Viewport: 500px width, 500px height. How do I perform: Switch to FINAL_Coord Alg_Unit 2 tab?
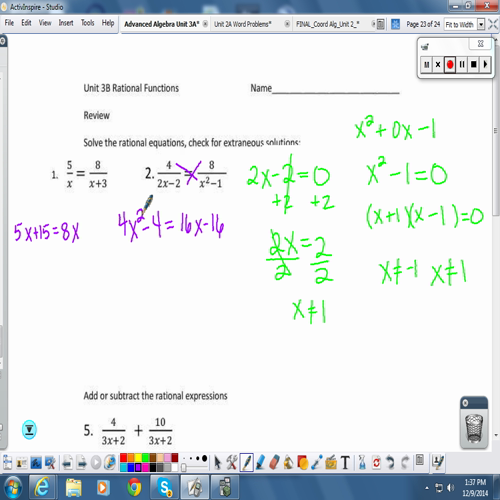(328, 24)
